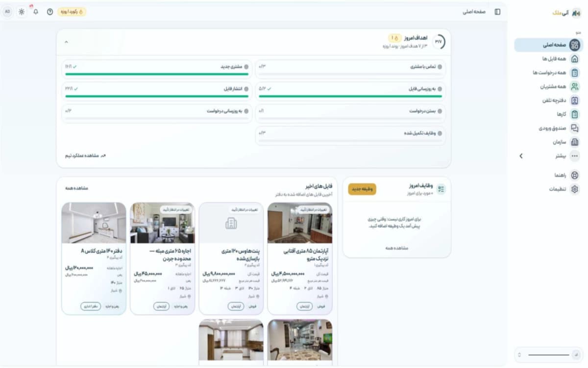Open همه فایل ها house icon item
The image size is (588, 368).
click(548, 59)
